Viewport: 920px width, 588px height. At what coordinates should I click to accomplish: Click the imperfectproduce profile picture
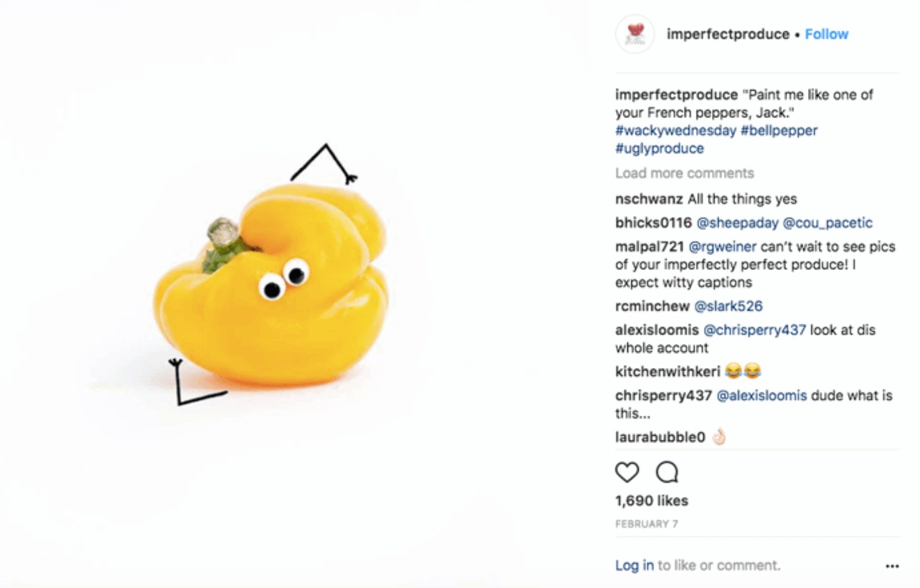636,33
